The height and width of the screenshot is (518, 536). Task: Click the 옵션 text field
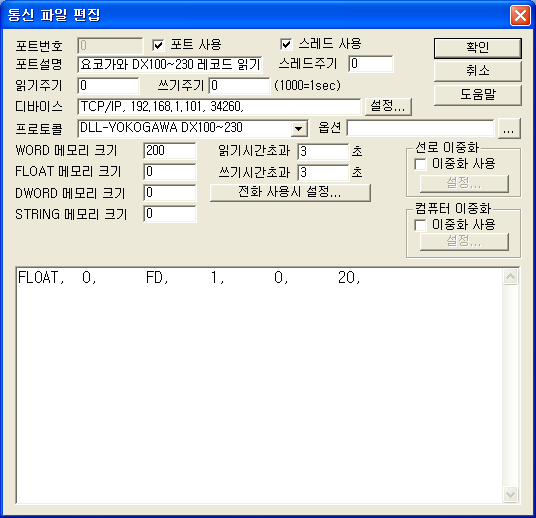(420, 129)
